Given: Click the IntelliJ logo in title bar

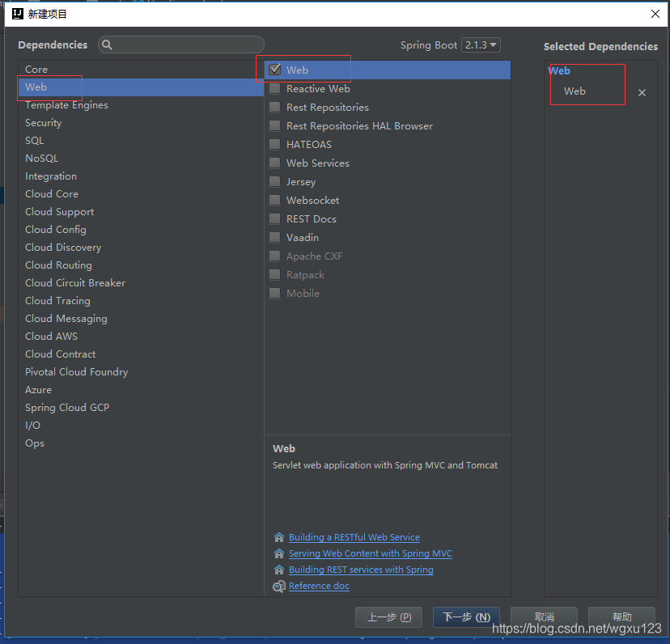Looking at the screenshot, I should 18,14.
